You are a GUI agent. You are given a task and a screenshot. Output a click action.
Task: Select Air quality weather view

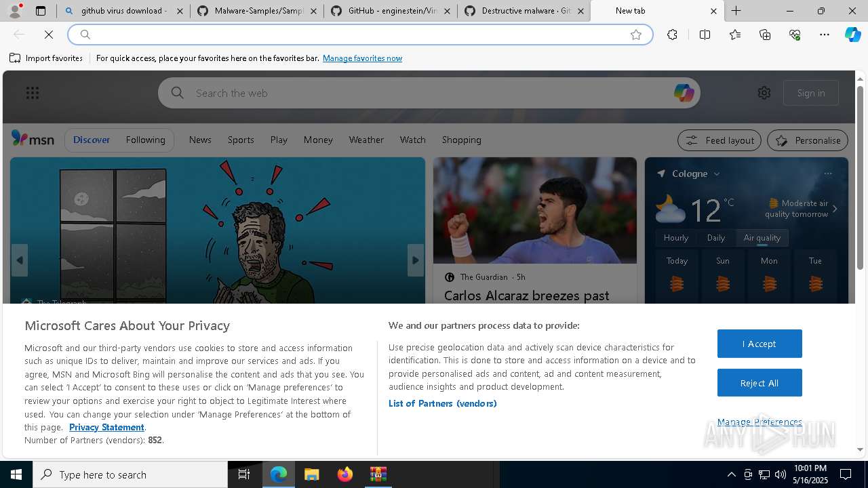762,238
